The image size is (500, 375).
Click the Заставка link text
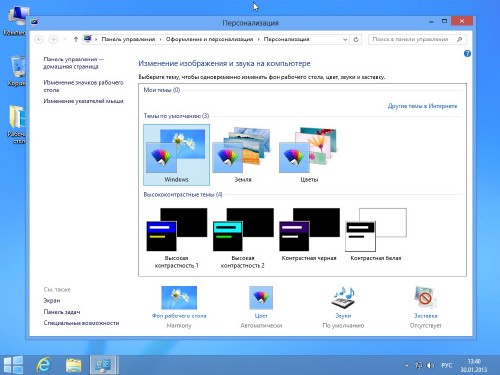click(425, 316)
